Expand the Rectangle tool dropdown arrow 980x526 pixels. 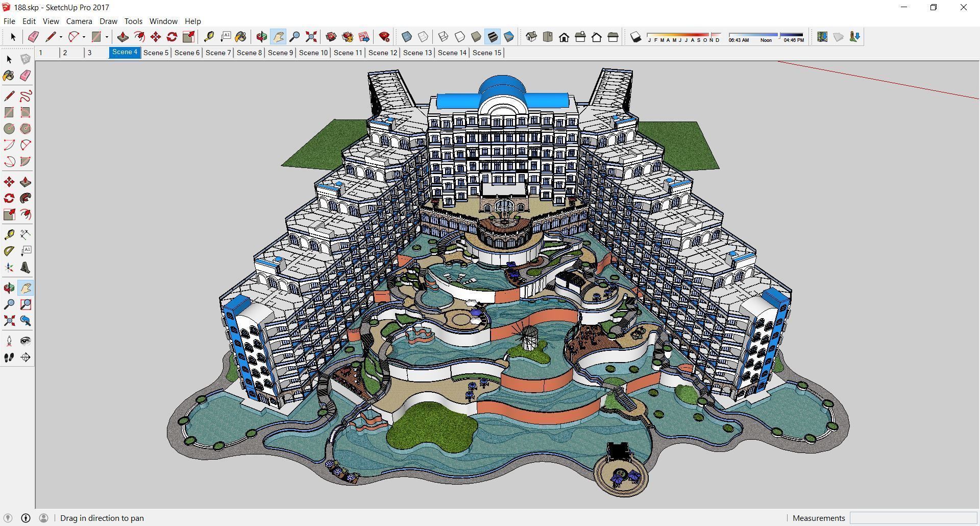click(x=107, y=37)
